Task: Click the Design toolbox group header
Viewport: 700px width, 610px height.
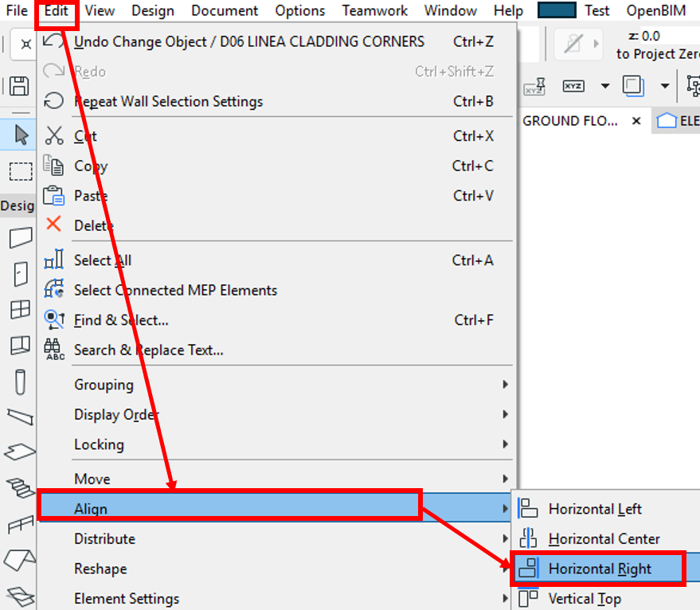Action: pyautogui.click(x=18, y=205)
